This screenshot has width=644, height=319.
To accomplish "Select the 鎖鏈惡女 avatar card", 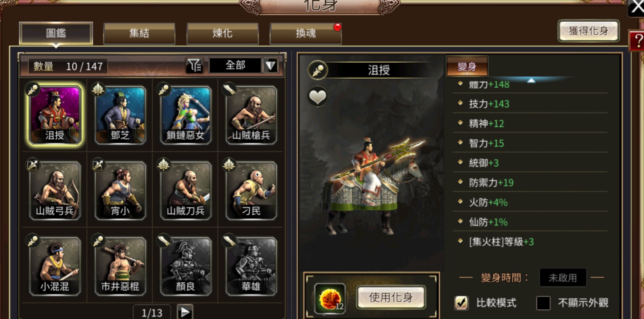I will click(186, 115).
